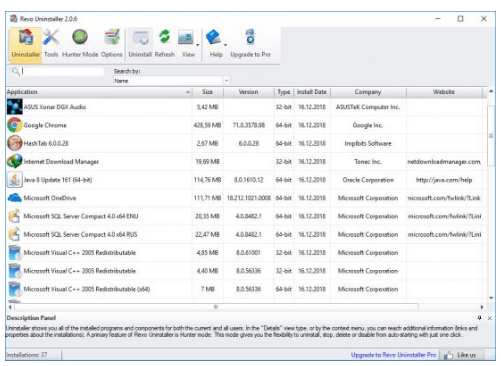The width and height of the screenshot is (501, 366).
Task: Click Installations: 37 status bar text
Action: (x=27, y=355)
